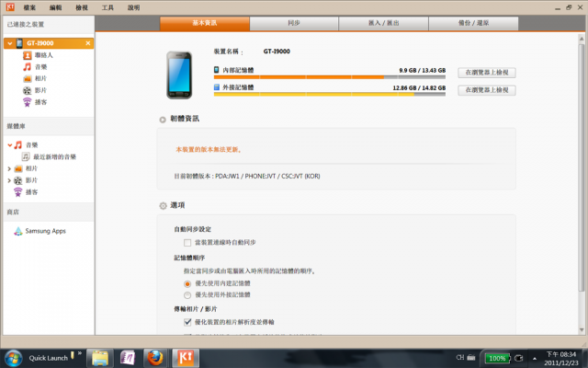Click battery 100% tray indicator
588x368 pixels.
pyautogui.click(x=497, y=358)
